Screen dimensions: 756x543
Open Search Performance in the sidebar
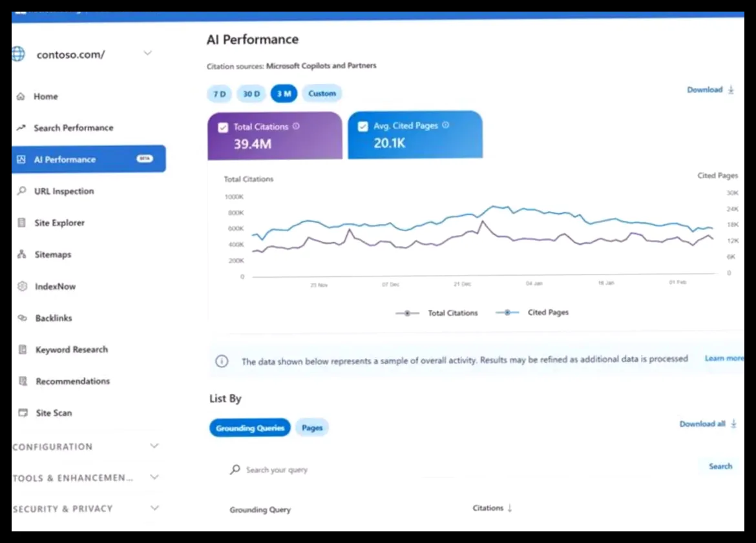(x=73, y=128)
